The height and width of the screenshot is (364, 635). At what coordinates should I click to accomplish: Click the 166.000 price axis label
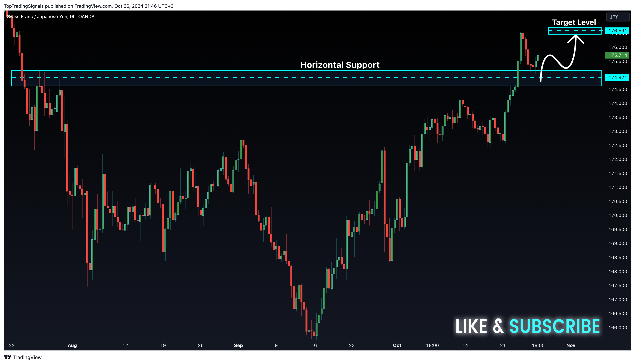[617, 327]
